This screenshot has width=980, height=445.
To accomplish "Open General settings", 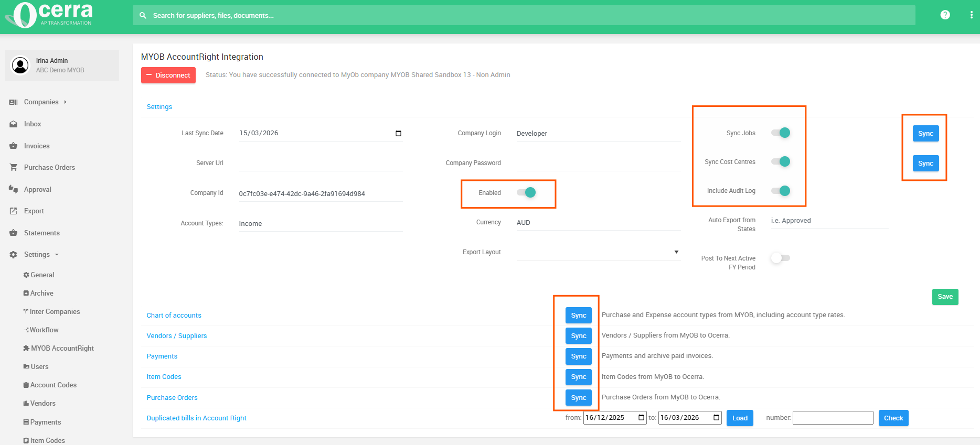I will [39, 275].
